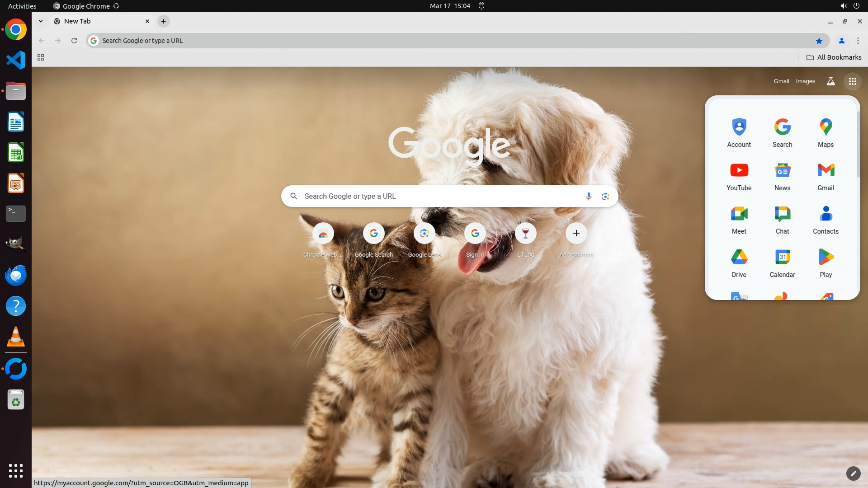
Task: Click the Images link at top
Action: pos(805,81)
